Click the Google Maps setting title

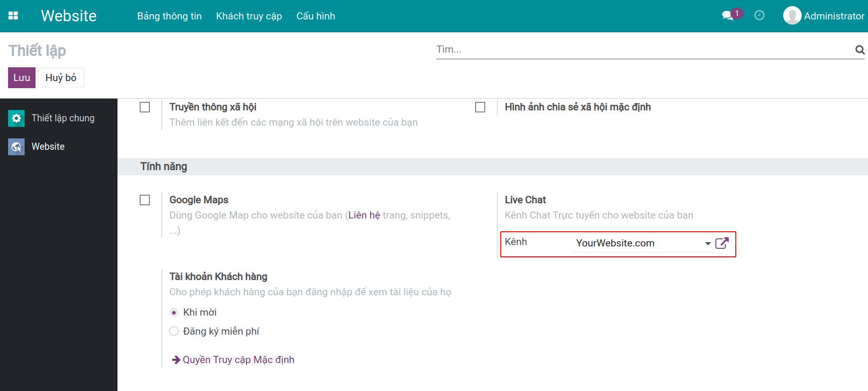[199, 200]
